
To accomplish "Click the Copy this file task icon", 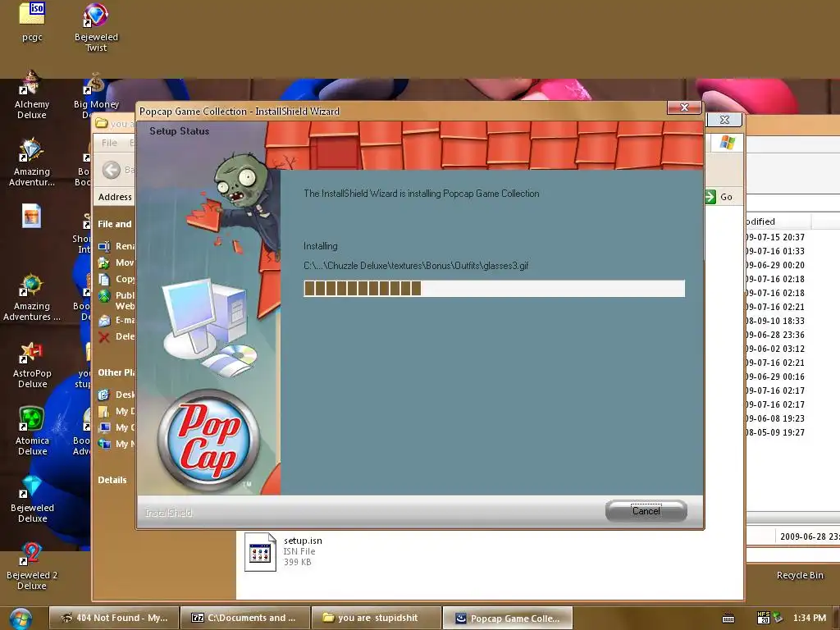I will coord(104,279).
